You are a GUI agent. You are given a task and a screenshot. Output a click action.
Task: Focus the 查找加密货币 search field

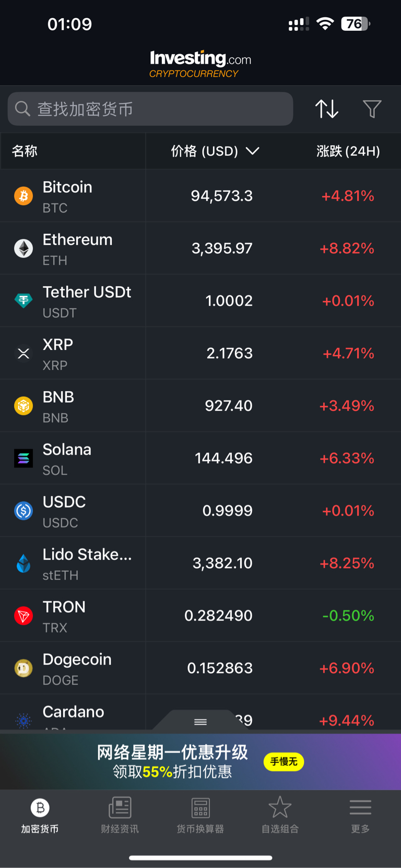click(x=150, y=109)
